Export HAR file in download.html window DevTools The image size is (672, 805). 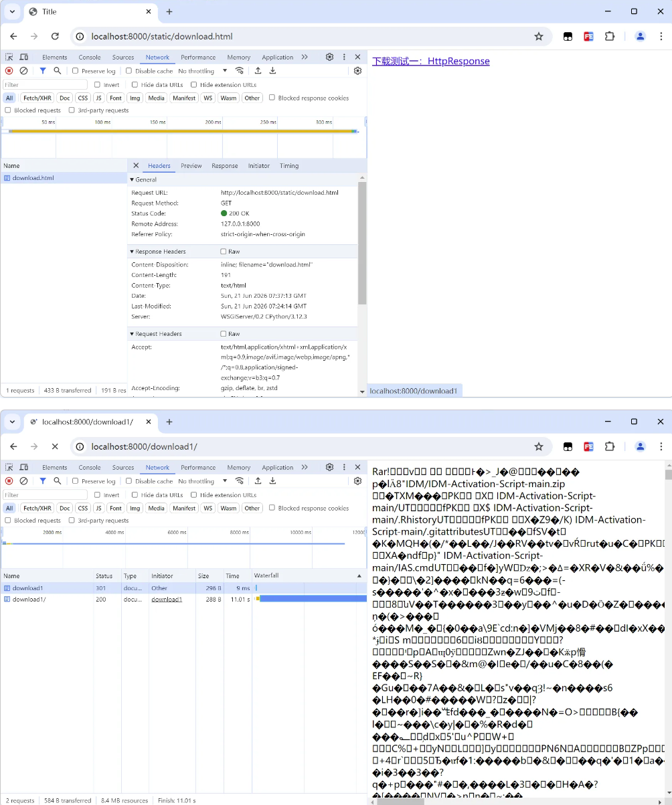click(x=272, y=71)
